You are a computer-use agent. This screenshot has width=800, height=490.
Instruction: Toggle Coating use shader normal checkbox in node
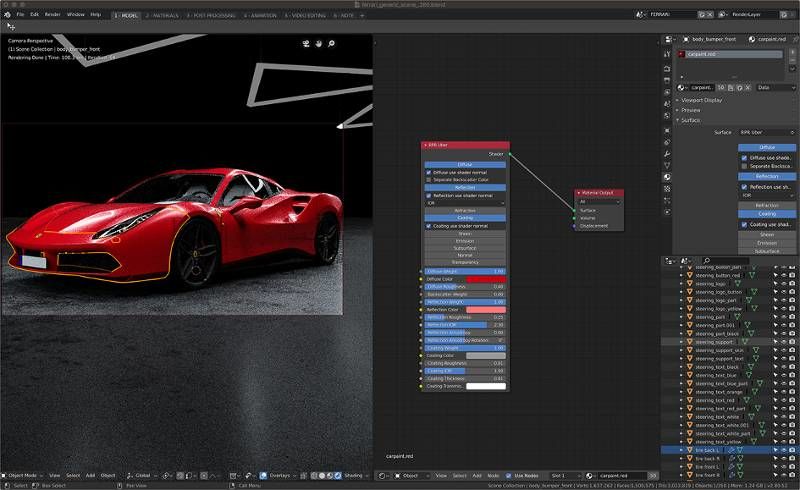[429, 226]
